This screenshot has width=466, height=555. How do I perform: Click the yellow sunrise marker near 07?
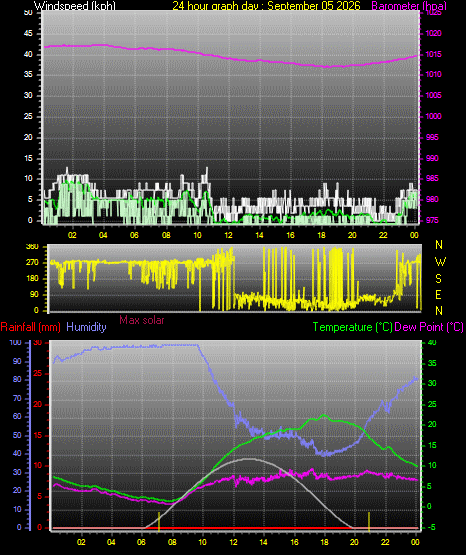tap(159, 521)
